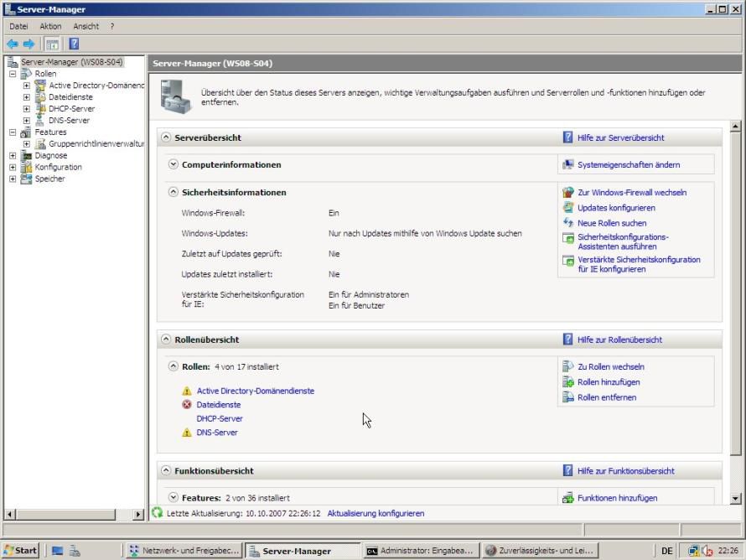Image resolution: width=746 pixels, height=560 pixels.
Task: Click the Show Desktop quick launch icon
Action: point(58,551)
